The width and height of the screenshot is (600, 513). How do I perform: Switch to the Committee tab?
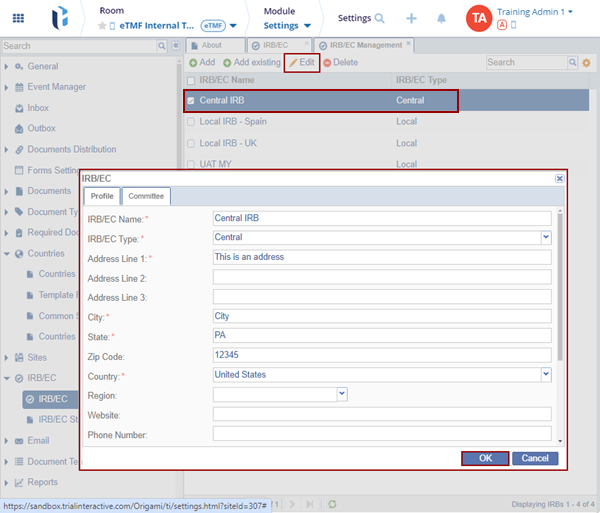pyautogui.click(x=146, y=196)
